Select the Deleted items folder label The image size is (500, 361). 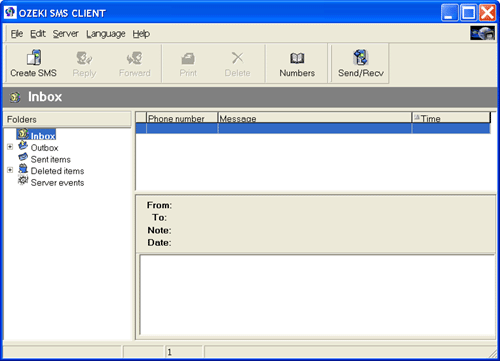[57, 171]
